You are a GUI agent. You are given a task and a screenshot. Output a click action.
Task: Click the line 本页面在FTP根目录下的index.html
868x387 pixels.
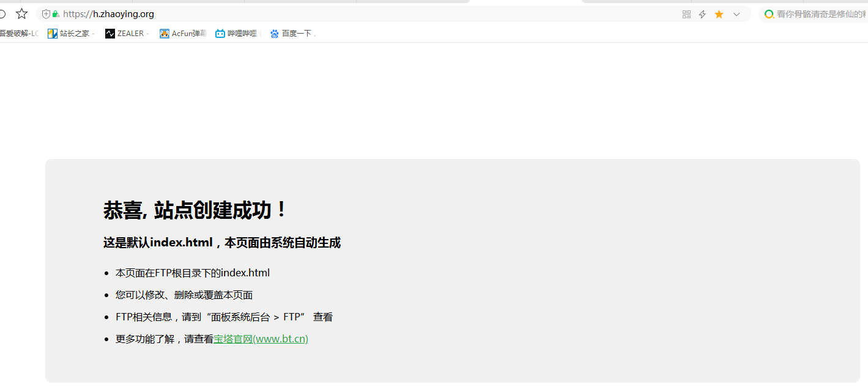tap(193, 273)
